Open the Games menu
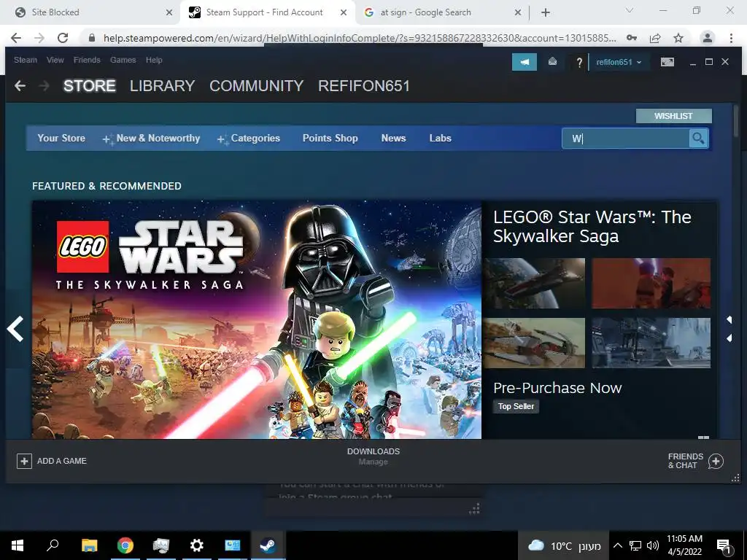 [x=123, y=60]
